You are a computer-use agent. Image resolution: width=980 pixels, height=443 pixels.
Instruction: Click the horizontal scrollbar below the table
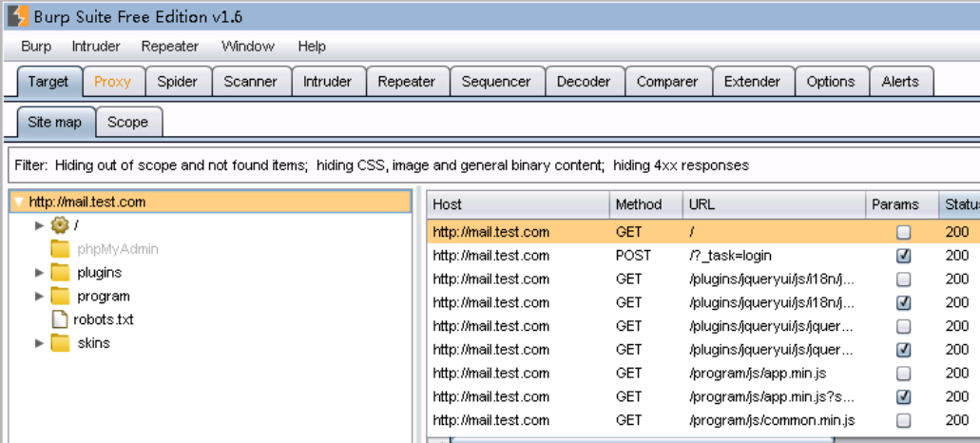[x=642, y=439]
